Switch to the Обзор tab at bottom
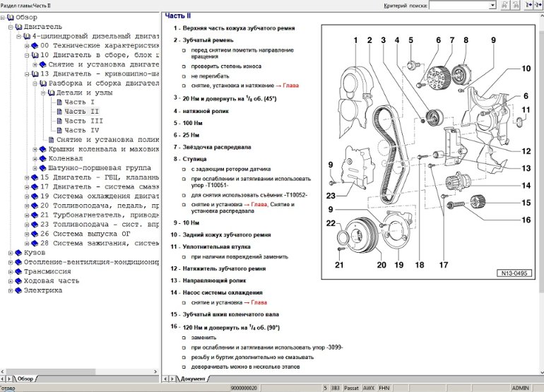The width and height of the screenshot is (544, 392). 25,379
